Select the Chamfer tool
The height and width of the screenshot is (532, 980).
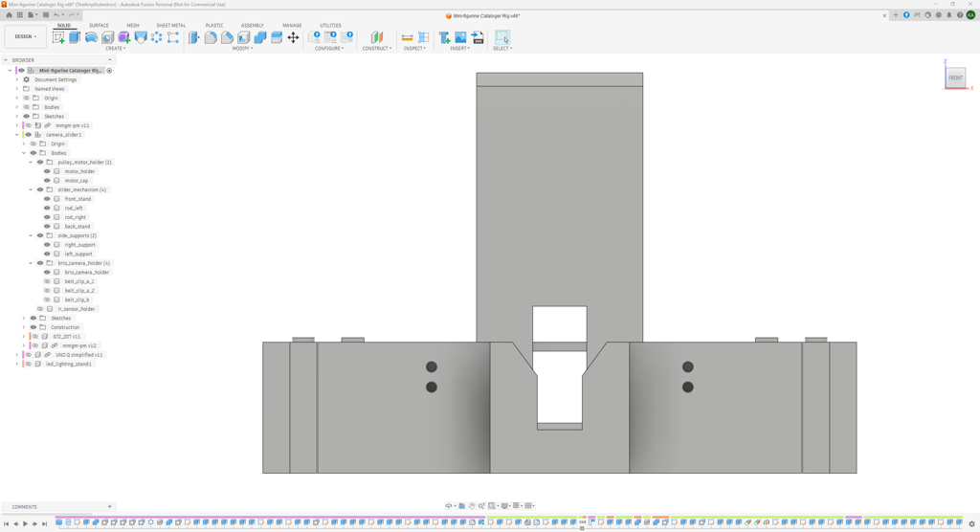click(228, 37)
